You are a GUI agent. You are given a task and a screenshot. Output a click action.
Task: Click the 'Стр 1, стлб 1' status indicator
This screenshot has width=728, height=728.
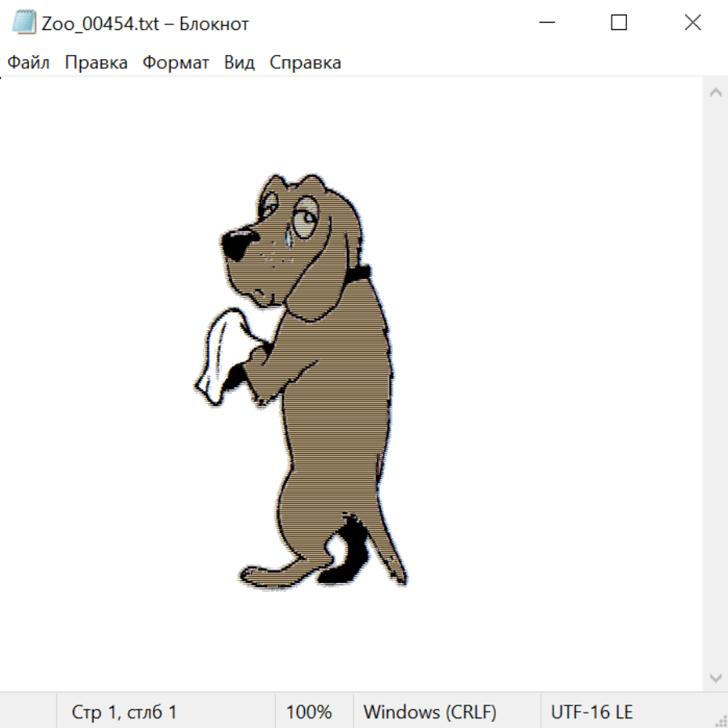tap(125, 712)
